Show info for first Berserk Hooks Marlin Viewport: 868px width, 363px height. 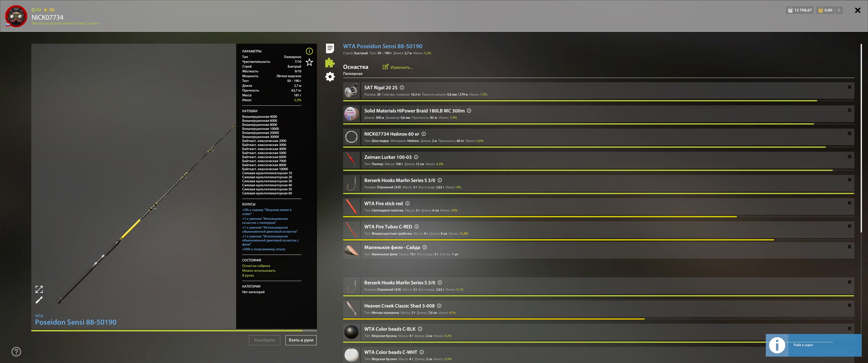point(440,180)
